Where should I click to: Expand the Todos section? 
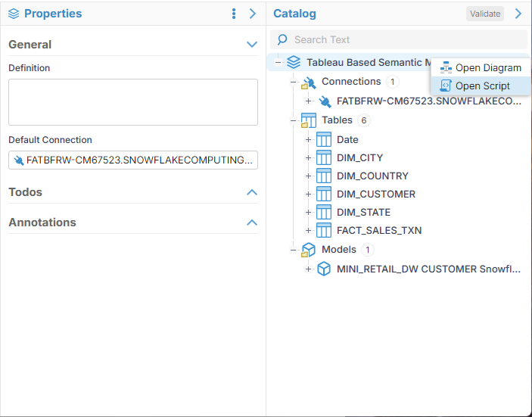point(252,192)
